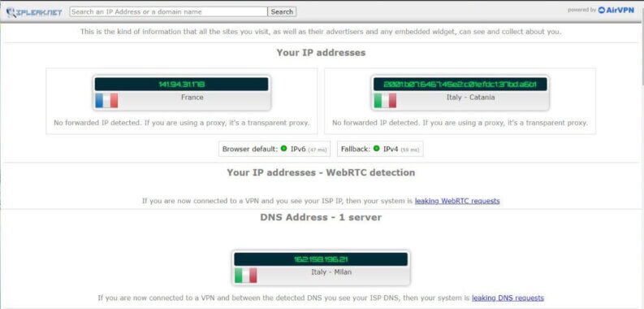Focus the IP address or domain search field
The width and height of the screenshot is (644, 309).
[168, 12]
